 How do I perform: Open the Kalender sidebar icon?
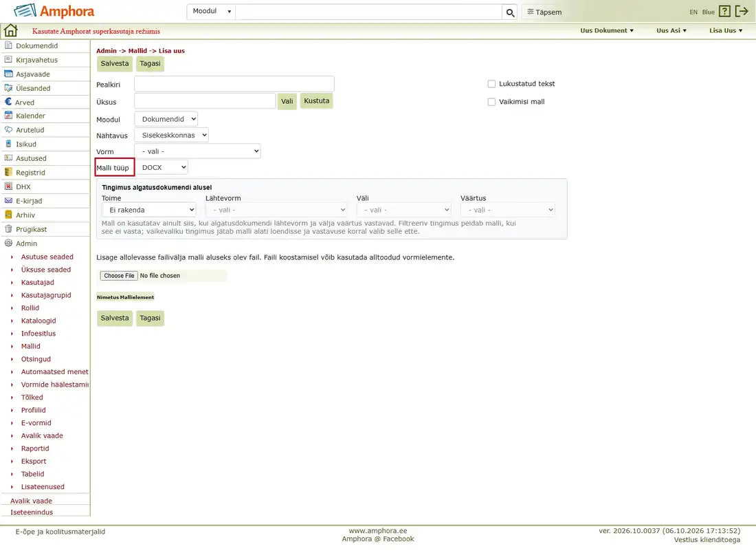[x=8, y=116]
